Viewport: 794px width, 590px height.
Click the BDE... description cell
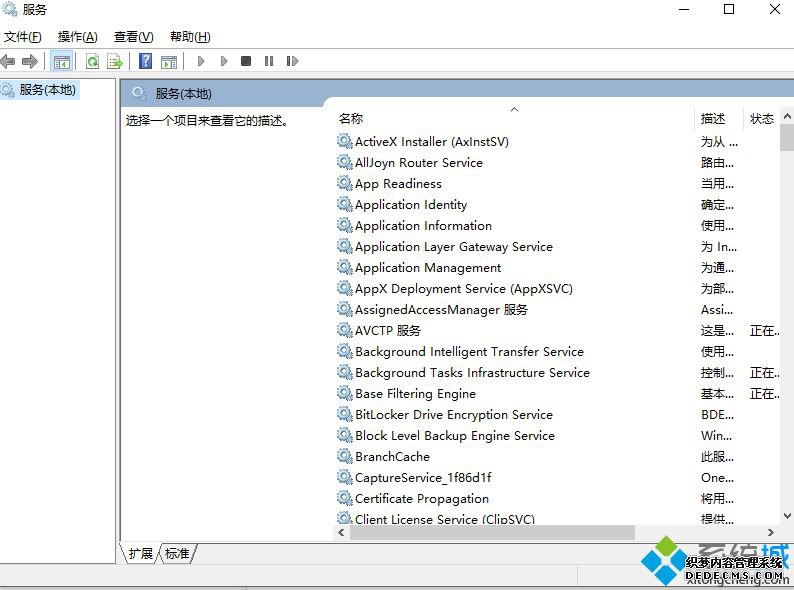tap(717, 415)
